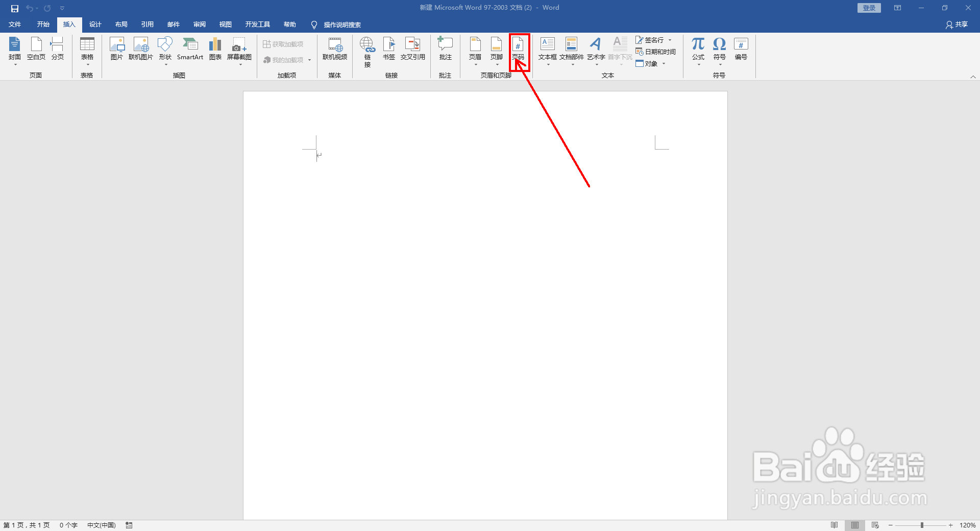980x531 pixels.
Task: Expand the 签名行 dropdown arrow
Action: [x=671, y=40]
